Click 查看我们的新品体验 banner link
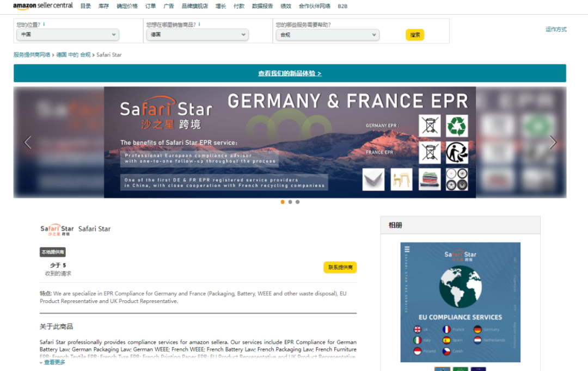The image size is (588, 371). coord(290,73)
